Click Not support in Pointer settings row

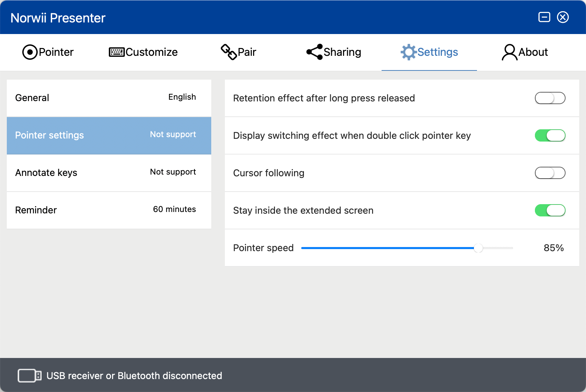pyautogui.click(x=173, y=134)
